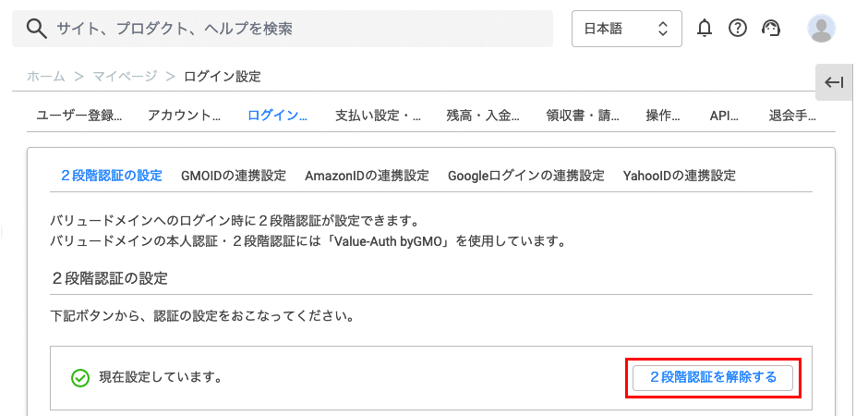Open the help question mark icon
868x416 pixels.
coord(738,28)
